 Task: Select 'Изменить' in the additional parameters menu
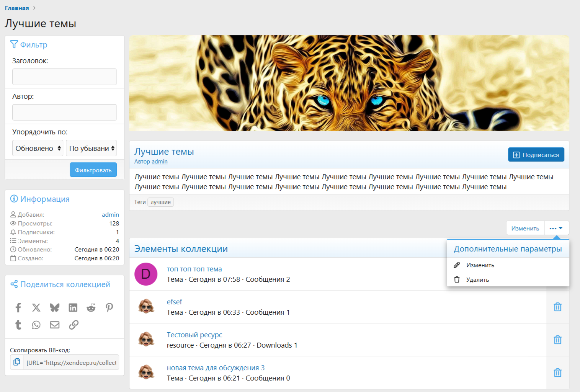pyautogui.click(x=480, y=265)
